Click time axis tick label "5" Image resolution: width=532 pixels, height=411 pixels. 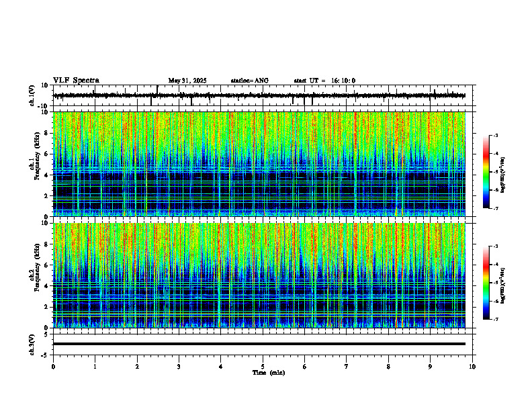[263, 367]
